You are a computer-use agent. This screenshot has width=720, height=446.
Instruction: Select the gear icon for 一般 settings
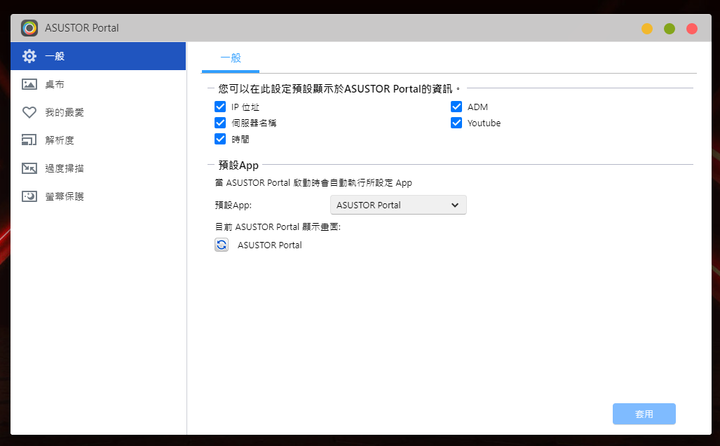point(29,56)
